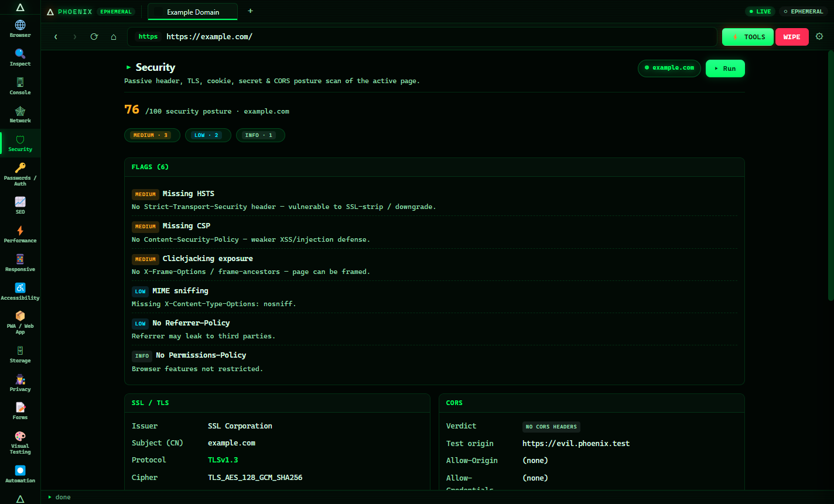Open the Console panel
Image resolution: width=834 pixels, height=504 pixels.
tap(20, 86)
